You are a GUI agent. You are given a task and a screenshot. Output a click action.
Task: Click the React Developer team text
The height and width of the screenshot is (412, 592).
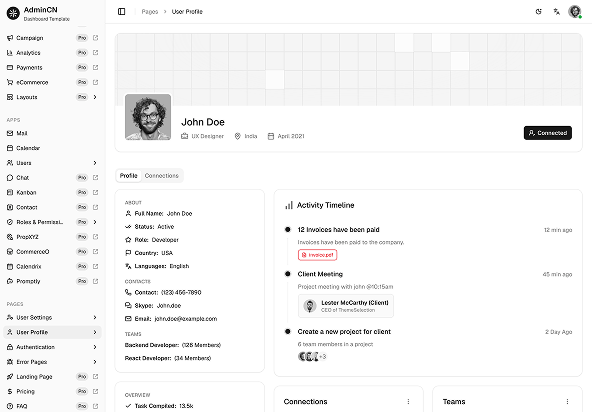pos(168,358)
